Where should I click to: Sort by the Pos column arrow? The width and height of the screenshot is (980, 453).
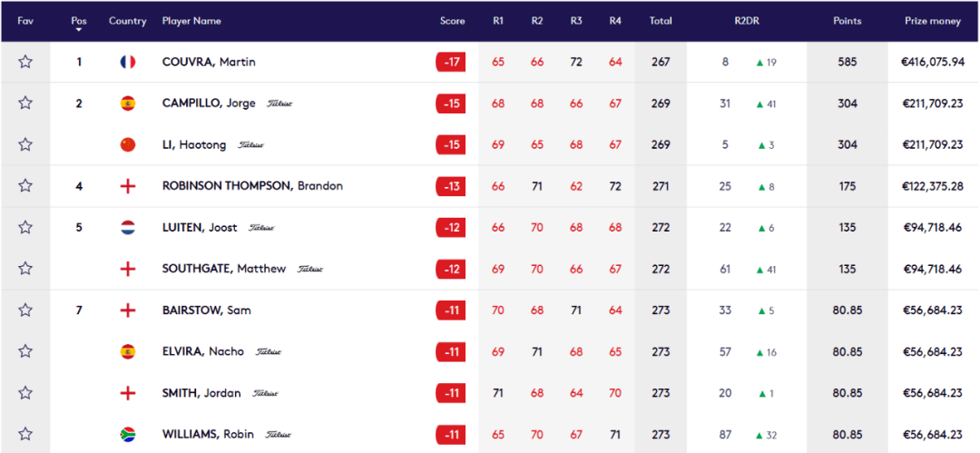(x=79, y=29)
